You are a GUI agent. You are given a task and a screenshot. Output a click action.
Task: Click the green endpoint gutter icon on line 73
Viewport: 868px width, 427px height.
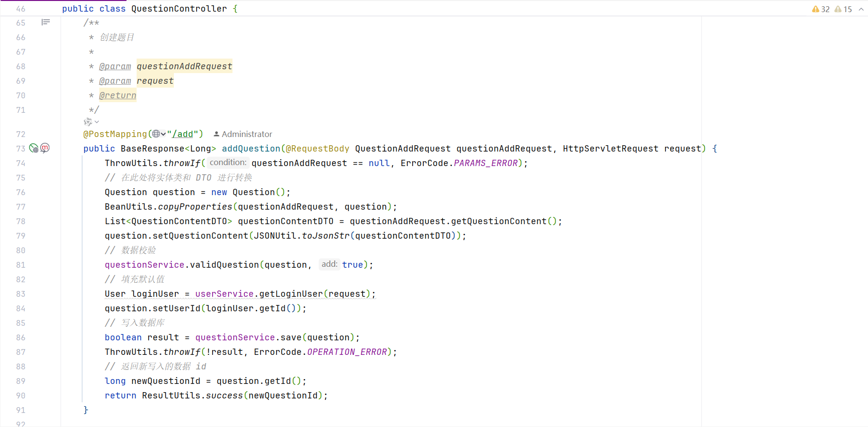(x=34, y=148)
